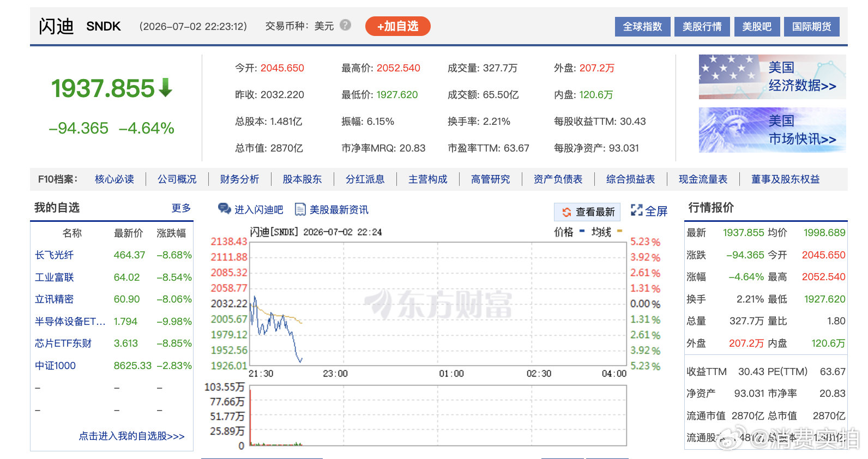Click the 今开 value 2045.650 in header
The image size is (868, 459).
282,68
